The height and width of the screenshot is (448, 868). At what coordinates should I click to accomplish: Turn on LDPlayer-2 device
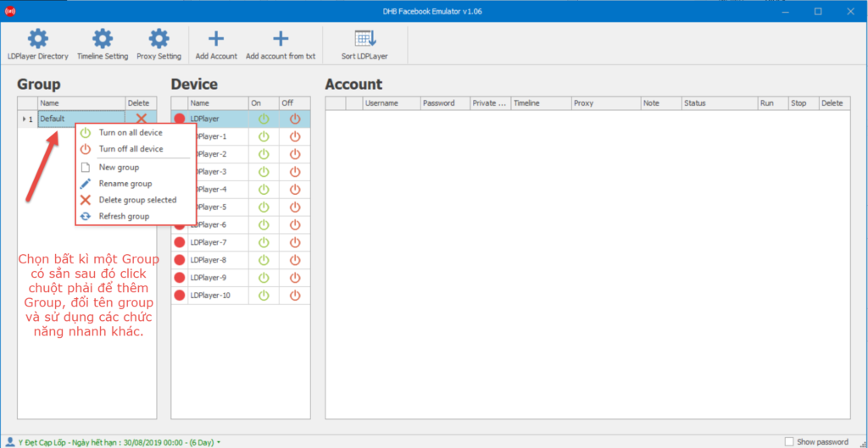pyautogui.click(x=264, y=154)
